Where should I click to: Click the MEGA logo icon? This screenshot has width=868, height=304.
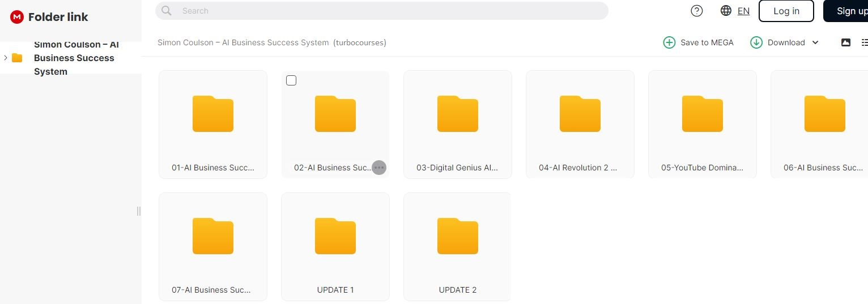coord(17,17)
